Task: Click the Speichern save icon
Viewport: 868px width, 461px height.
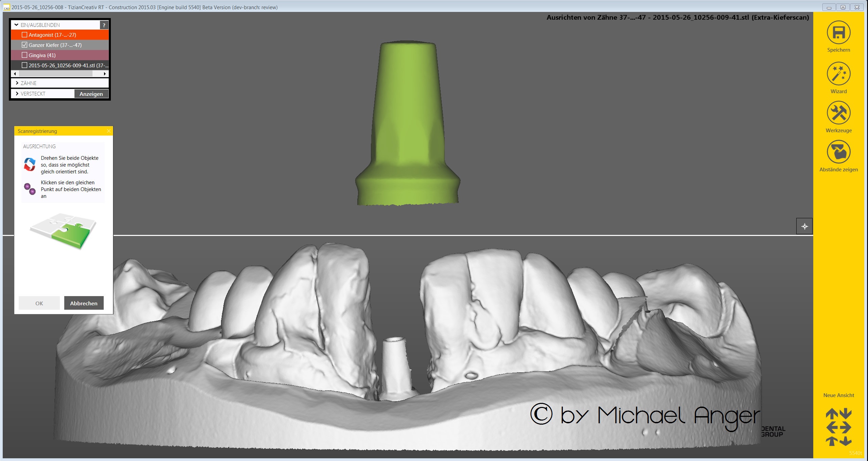Action: (x=838, y=33)
